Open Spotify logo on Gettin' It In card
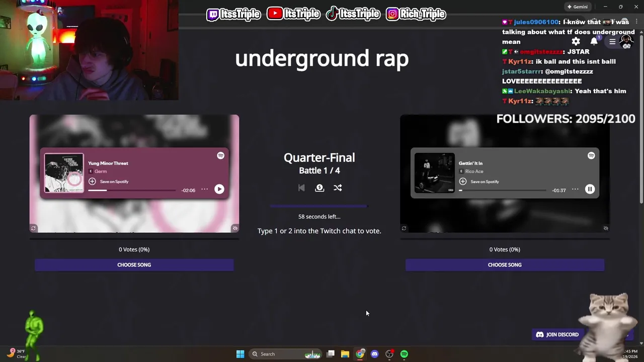 (591, 156)
